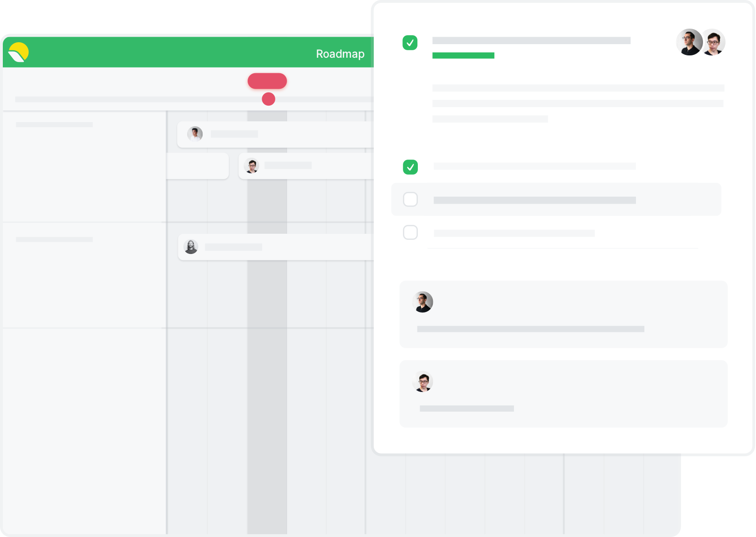Uncheck the main task title checkbox
This screenshot has width=756, height=537.
click(410, 43)
